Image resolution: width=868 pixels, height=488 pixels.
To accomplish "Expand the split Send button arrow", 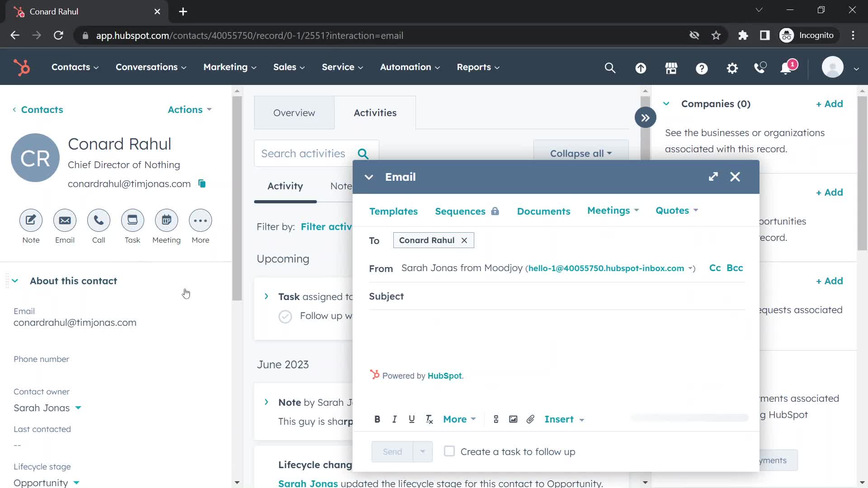I will click(x=423, y=451).
